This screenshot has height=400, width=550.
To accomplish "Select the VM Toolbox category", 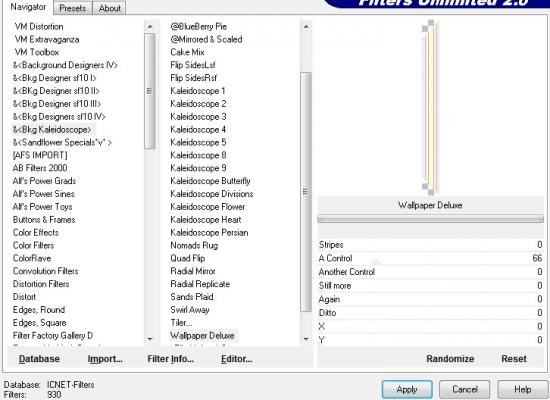I will 37,52.
